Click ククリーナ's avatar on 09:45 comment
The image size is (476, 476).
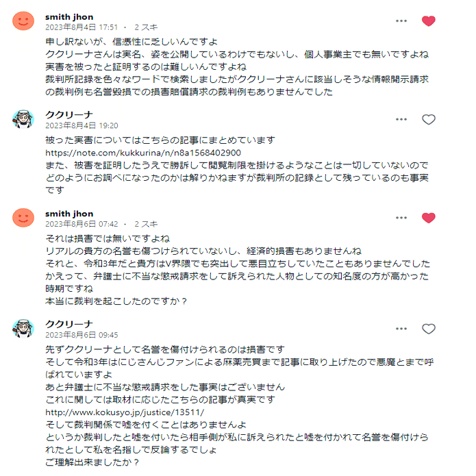23,328
